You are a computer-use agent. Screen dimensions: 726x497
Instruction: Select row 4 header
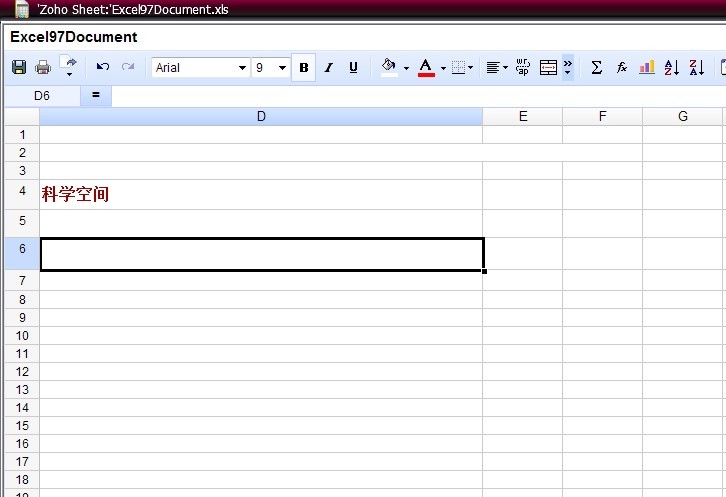pos(21,190)
